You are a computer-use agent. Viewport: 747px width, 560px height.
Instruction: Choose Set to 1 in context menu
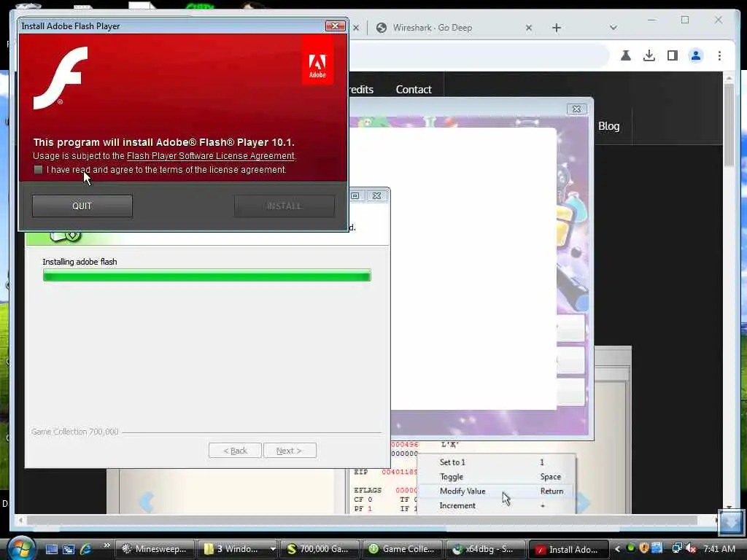click(x=496, y=462)
